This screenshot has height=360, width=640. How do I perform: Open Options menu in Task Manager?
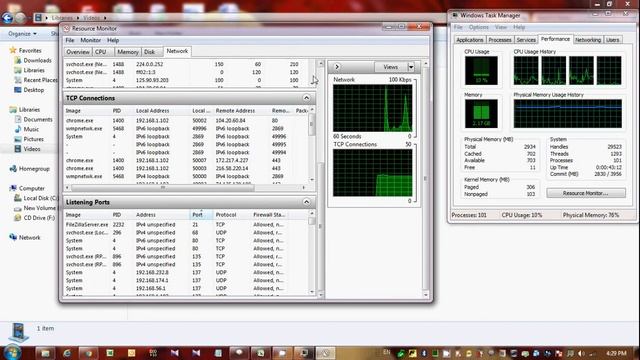coord(478,27)
